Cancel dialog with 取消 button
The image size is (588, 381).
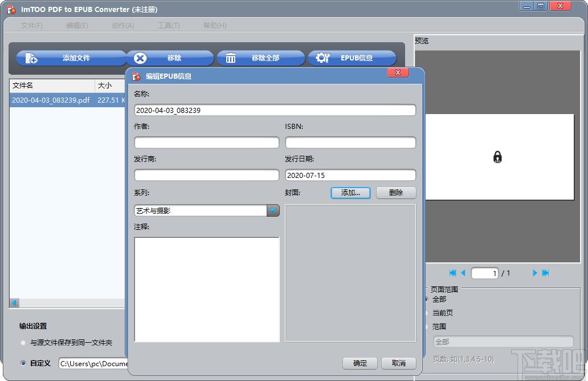pyautogui.click(x=399, y=363)
